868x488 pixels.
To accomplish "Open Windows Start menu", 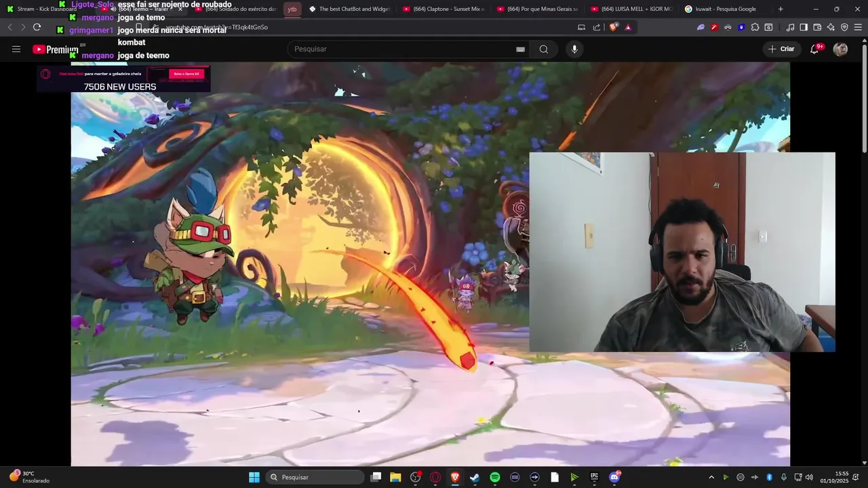I will (254, 477).
